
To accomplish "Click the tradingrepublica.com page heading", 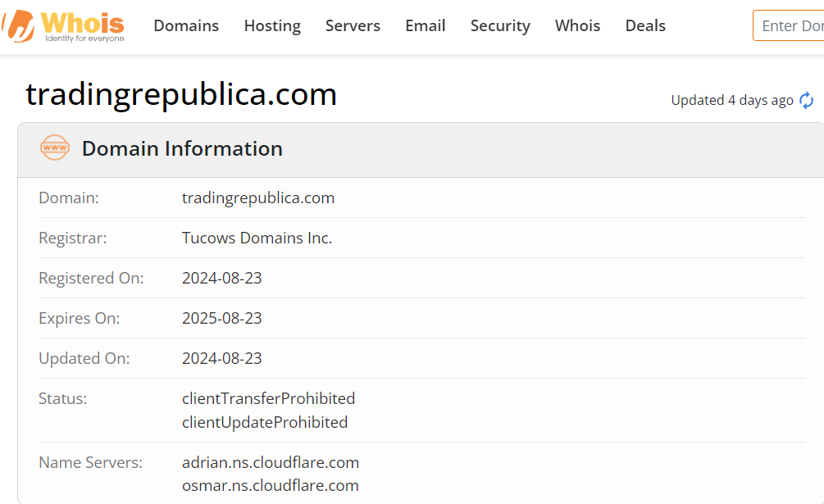I will [181, 94].
